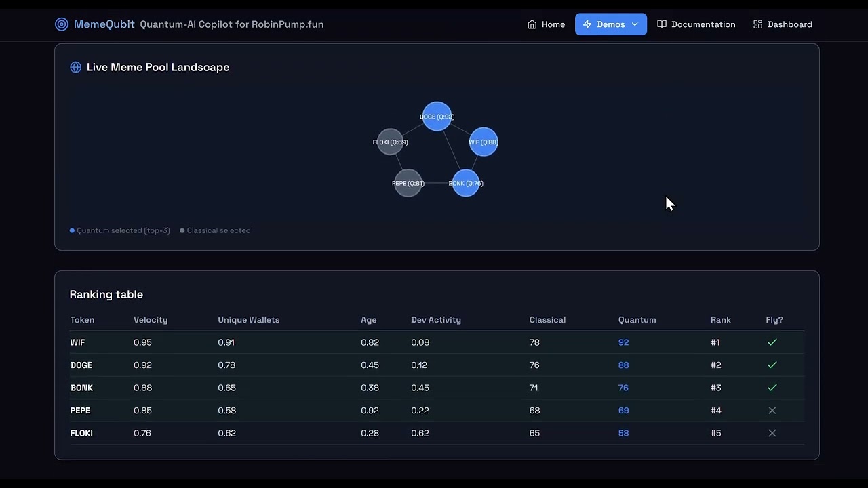Click the WIF token name in the table
This screenshot has width=868, height=488.
(77, 342)
